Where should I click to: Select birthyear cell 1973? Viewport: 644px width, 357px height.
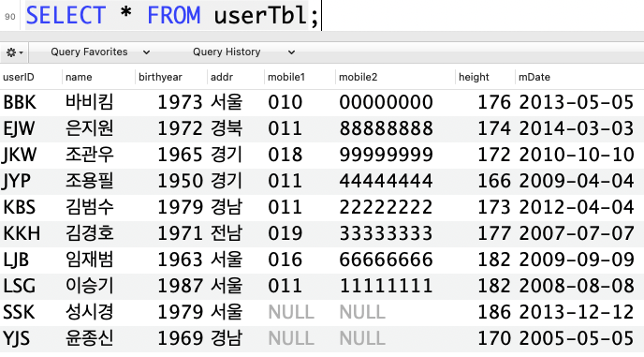(181, 102)
